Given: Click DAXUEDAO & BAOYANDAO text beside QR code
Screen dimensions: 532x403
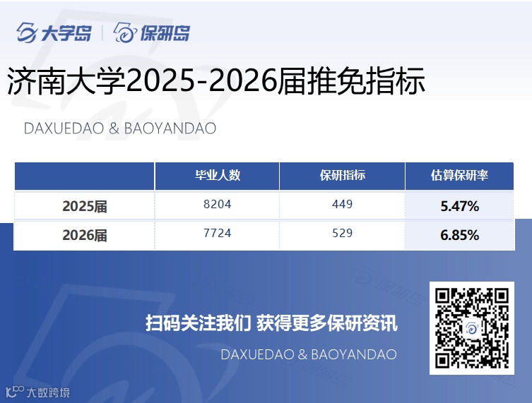Looking at the screenshot, I should pos(309,354).
